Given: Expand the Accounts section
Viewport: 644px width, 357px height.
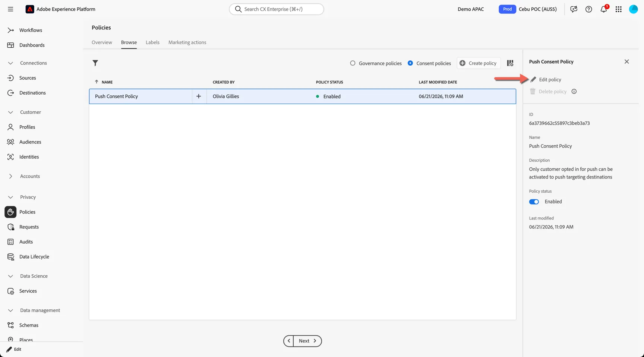Looking at the screenshot, I should 10,176.
